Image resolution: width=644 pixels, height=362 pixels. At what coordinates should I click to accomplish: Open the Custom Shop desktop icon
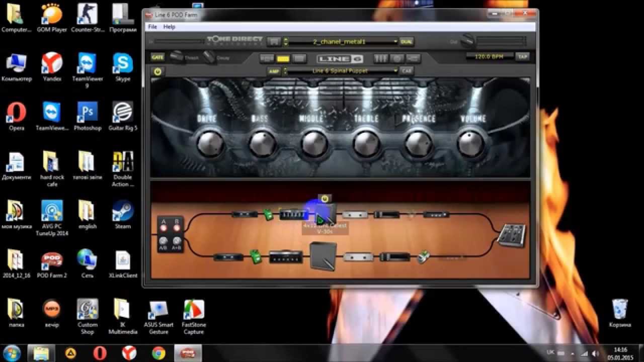pos(88,317)
